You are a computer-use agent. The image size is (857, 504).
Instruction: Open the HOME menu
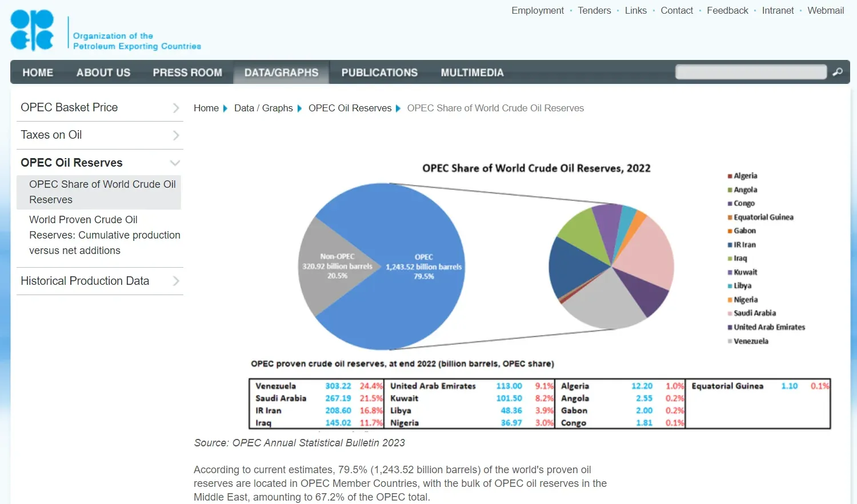click(38, 72)
